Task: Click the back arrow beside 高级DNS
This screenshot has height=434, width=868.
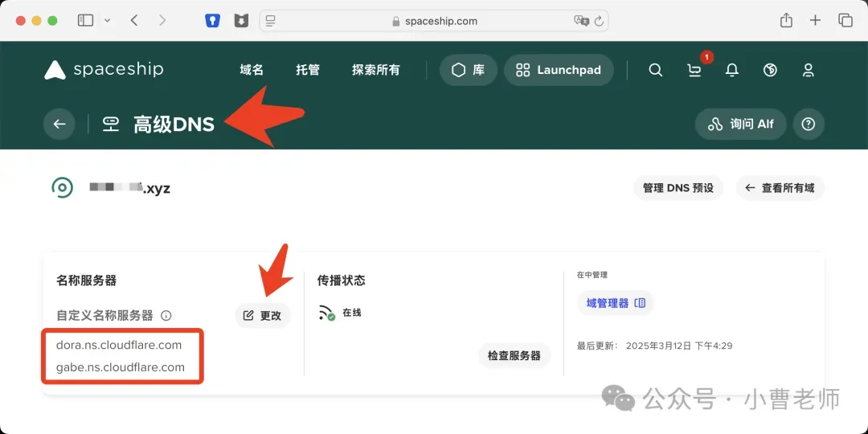Action: (59, 124)
